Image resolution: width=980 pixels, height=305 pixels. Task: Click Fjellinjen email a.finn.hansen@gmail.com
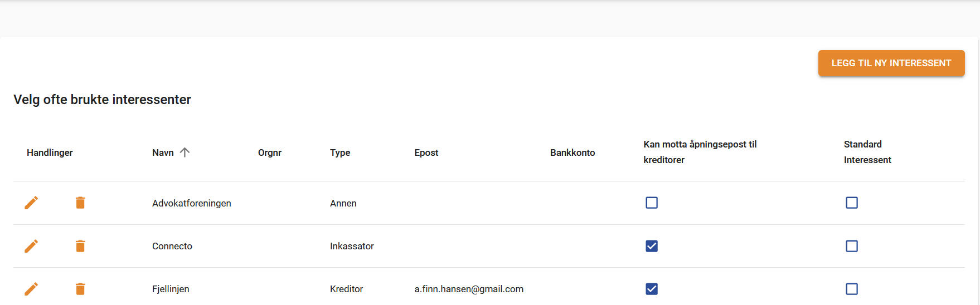469,289
